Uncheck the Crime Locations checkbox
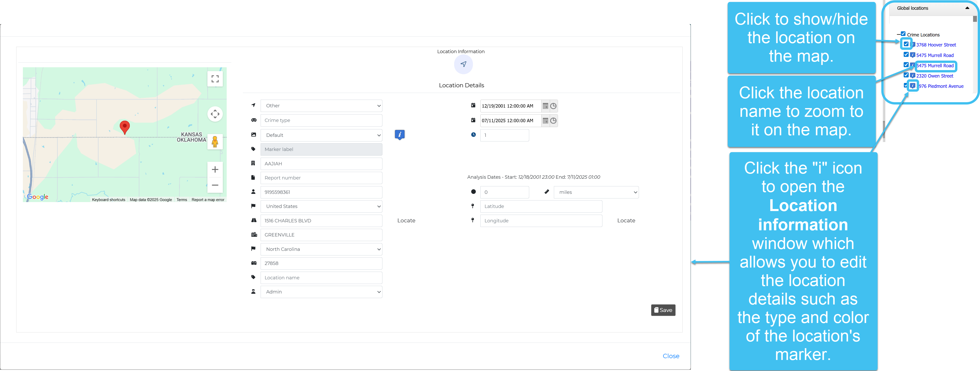This screenshot has width=980, height=371. pyautogui.click(x=903, y=34)
